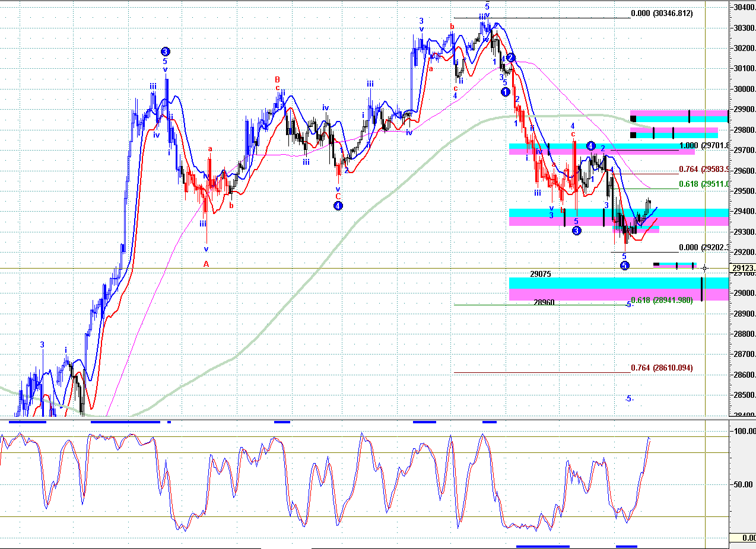Click the current price marker 29123 on axis
This screenshot has height=549, width=756.
pos(743,268)
